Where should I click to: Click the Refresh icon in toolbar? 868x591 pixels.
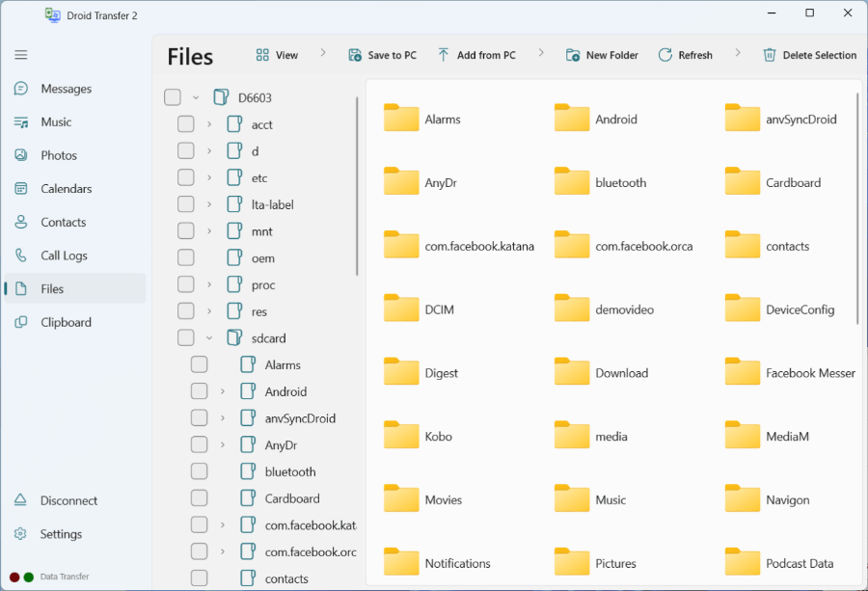[665, 55]
